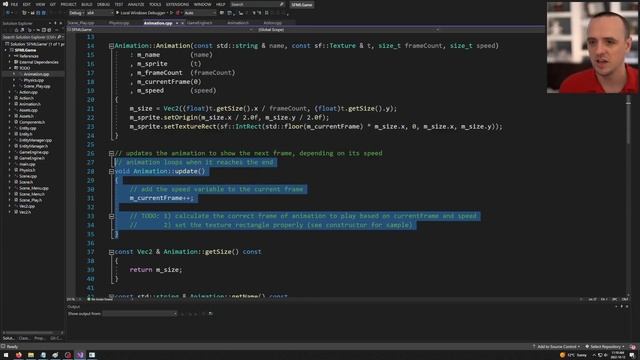Screen dimensions: 640x360
Task: Click the Hot Reload flame icon
Action: pyautogui.click(x=178, y=13)
